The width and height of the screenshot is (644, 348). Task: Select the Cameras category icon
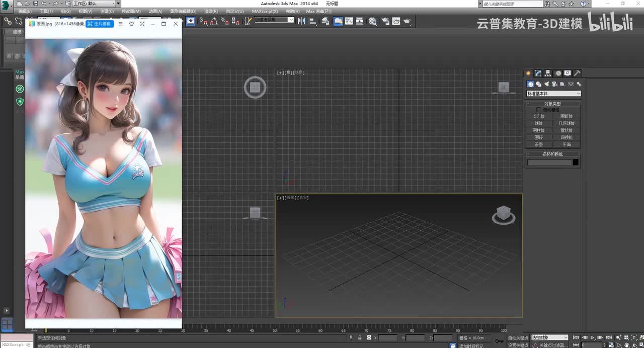coord(554,84)
